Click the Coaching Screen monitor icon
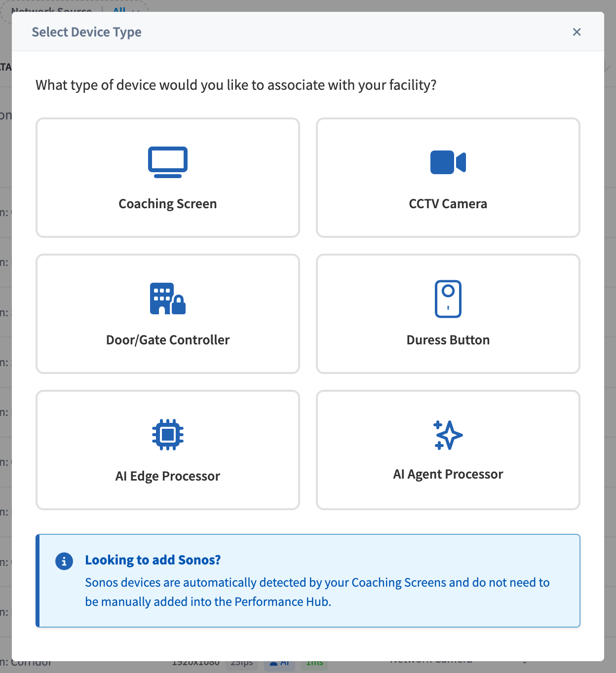Screen dimensions: 616x673 [x=168, y=162]
